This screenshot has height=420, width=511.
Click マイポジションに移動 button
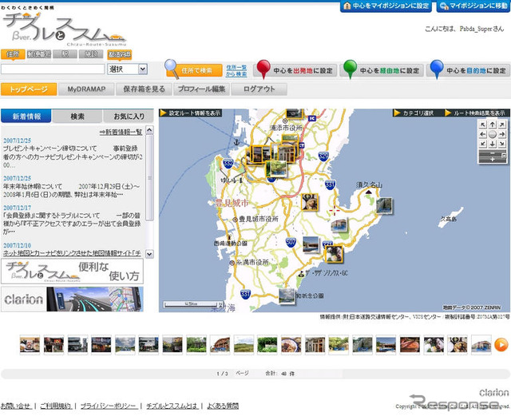point(473,6)
